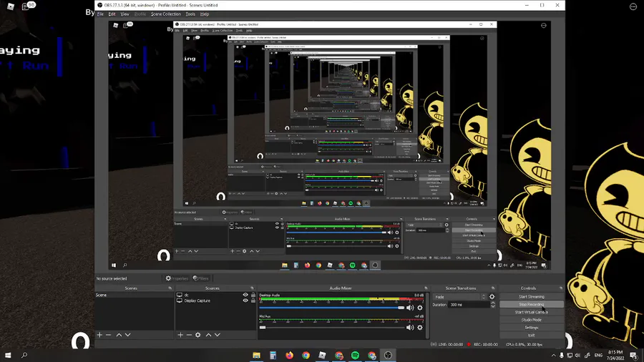Open Firefox from taskbar
Screen dimensions: 644x362
[290, 355]
